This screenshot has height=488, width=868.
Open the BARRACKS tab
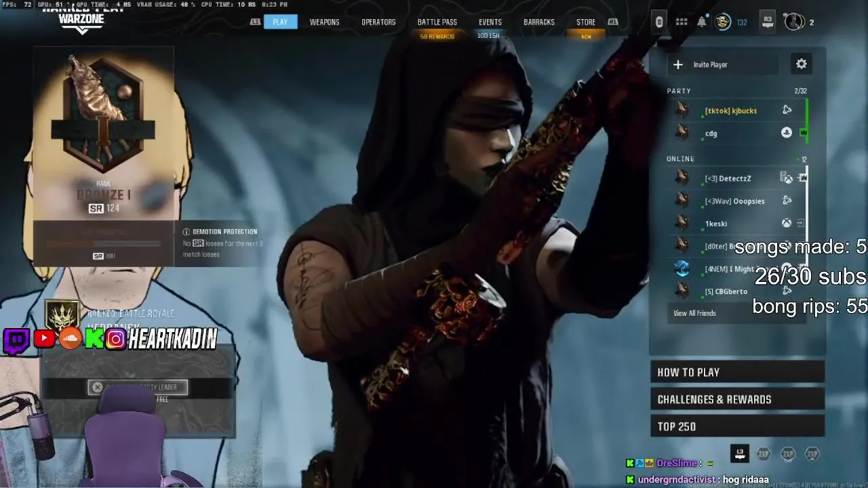click(x=539, y=22)
